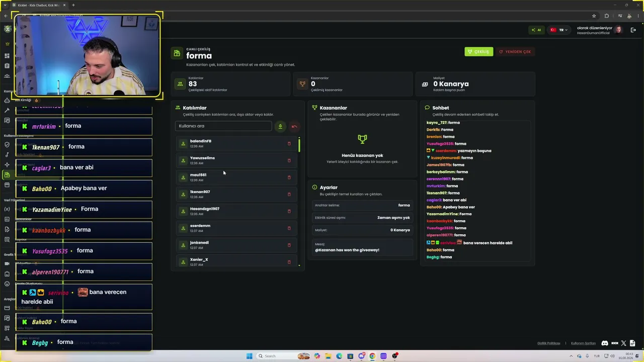This screenshot has height=362, width=644.
Task: Click the Katılımlar people header icon
Action: [x=178, y=108]
